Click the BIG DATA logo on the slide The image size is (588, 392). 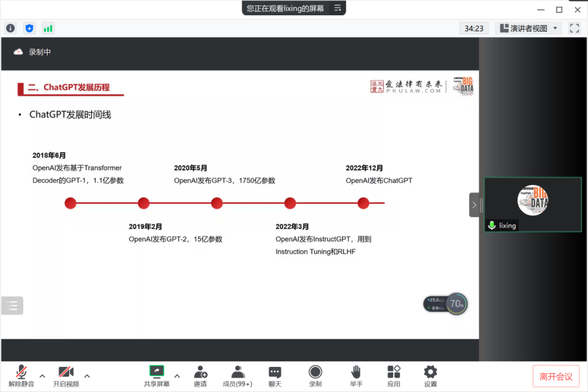463,86
